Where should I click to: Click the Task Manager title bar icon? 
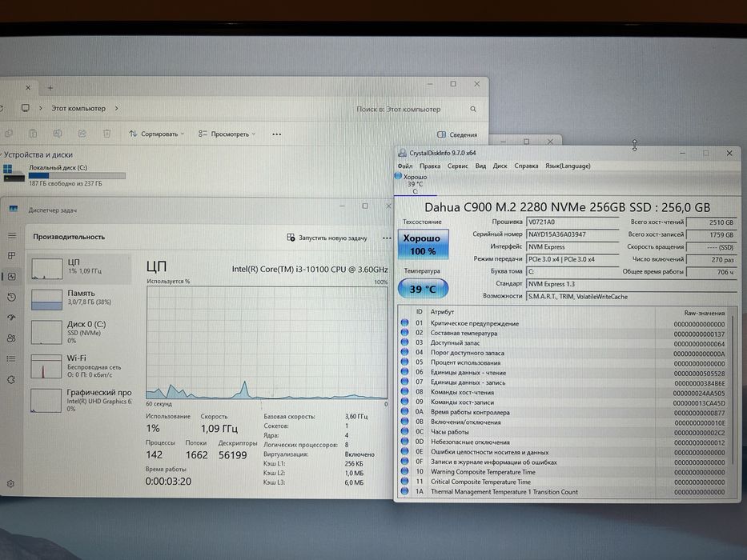(x=14, y=210)
